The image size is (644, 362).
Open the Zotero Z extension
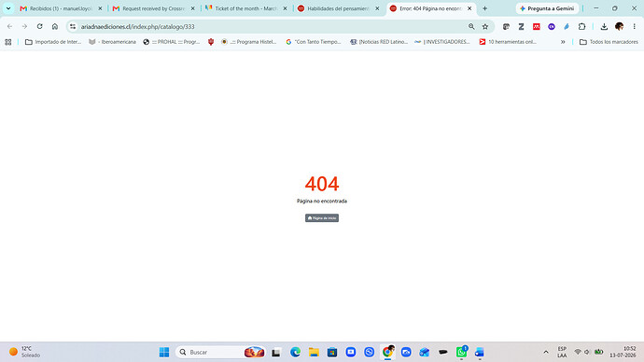coord(521,26)
